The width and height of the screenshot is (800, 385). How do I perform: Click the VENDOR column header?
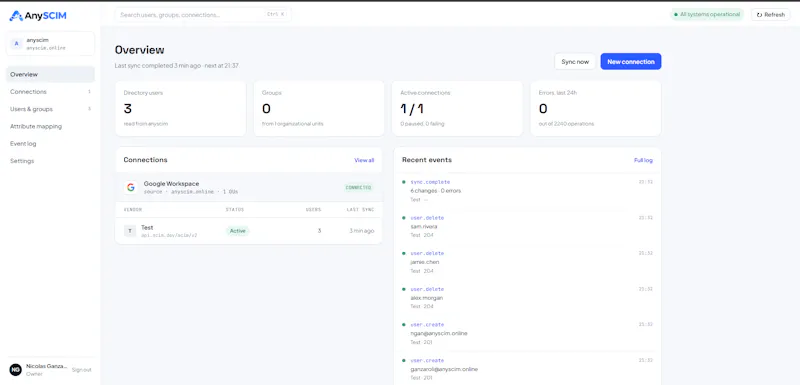tap(133, 210)
